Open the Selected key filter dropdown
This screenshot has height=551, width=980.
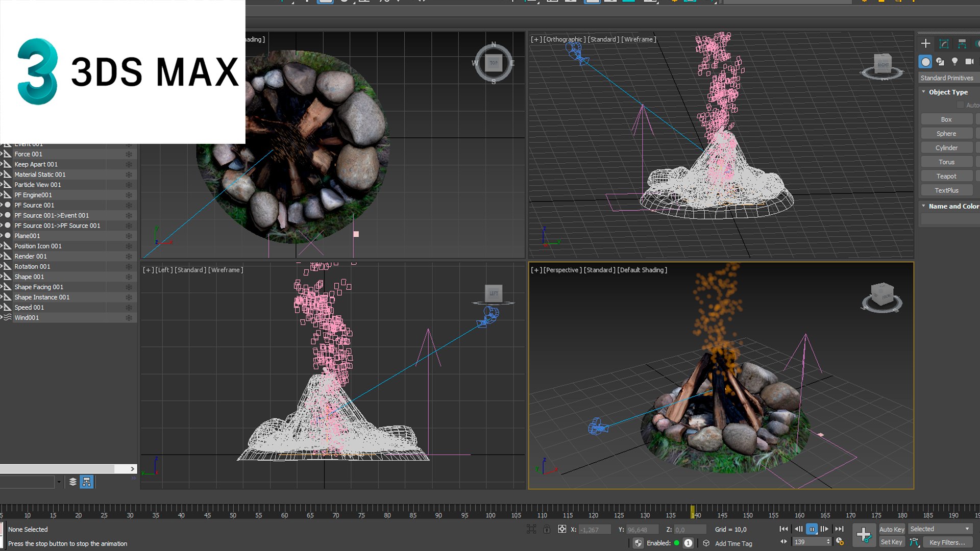coord(940,529)
